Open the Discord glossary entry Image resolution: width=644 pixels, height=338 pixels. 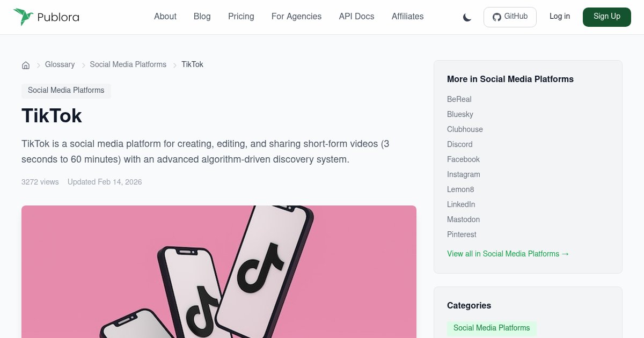460,144
